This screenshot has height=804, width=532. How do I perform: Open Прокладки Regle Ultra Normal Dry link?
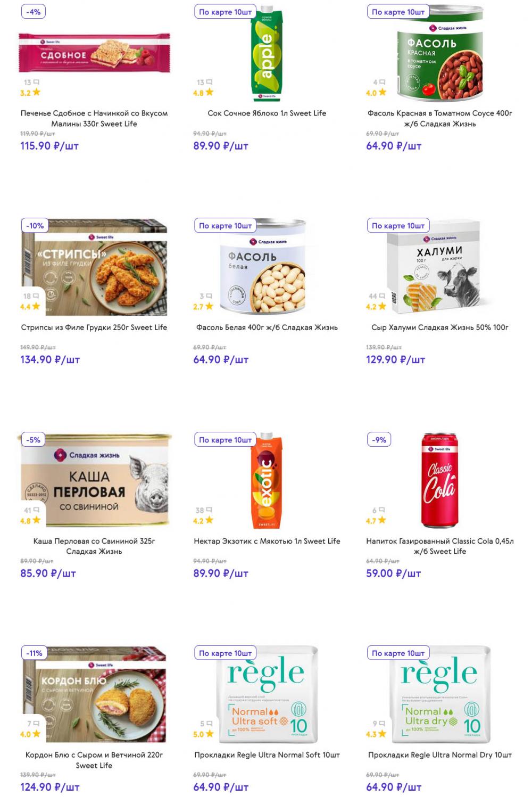pyautogui.click(x=440, y=755)
